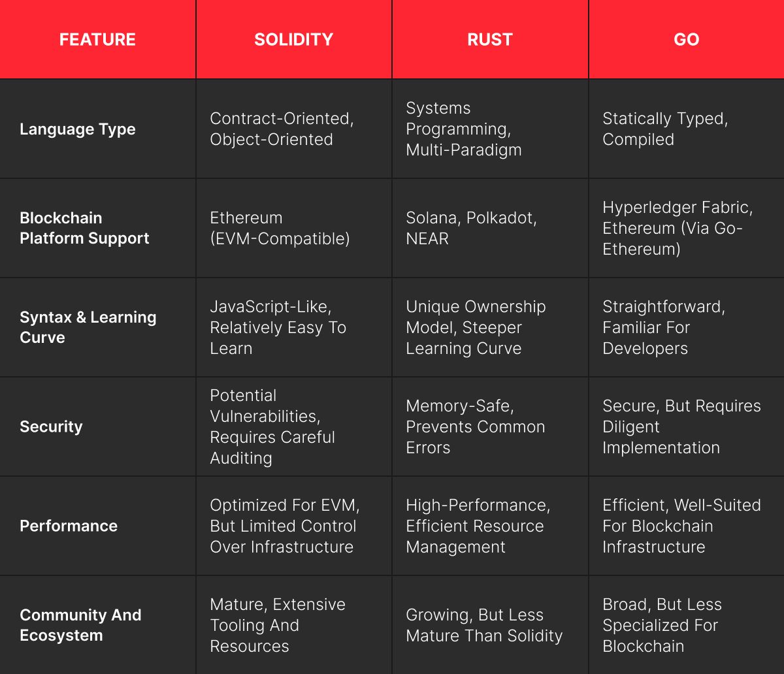
Task: Click the 'Solana, Polkadot, NEAR' cell
Action: pyautogui.click(x=471, y=228)
